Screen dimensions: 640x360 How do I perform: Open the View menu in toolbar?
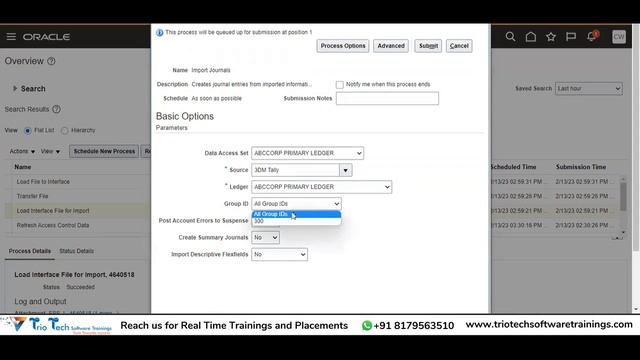(50, 151)
